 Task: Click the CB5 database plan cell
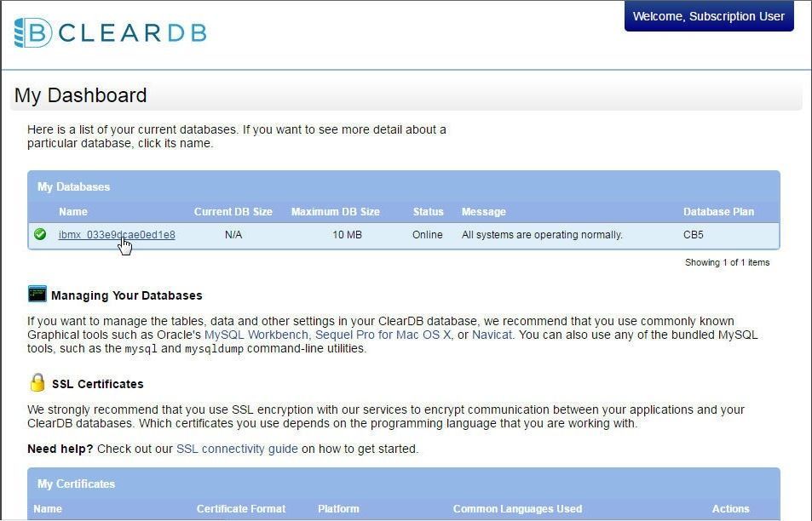click(694, 234)
